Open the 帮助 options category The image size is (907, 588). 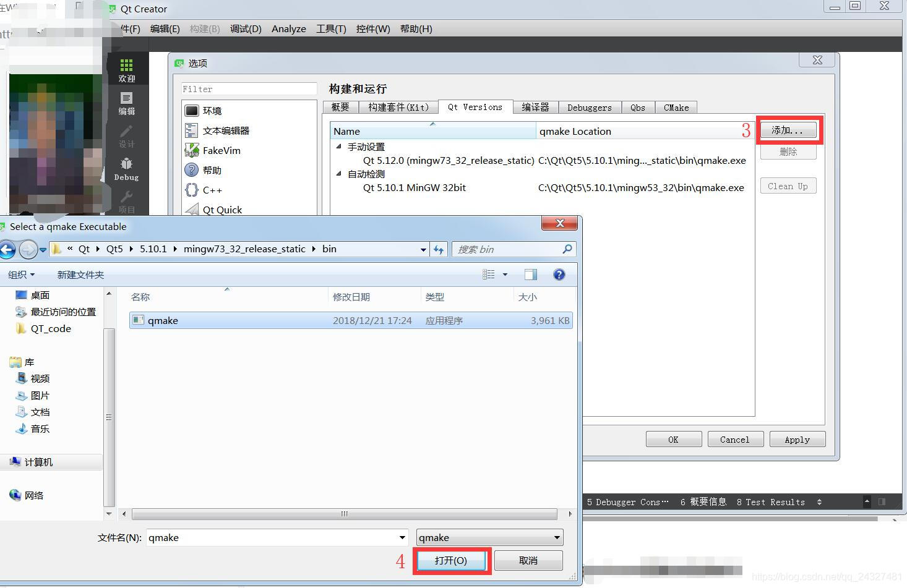pos(203,170)
